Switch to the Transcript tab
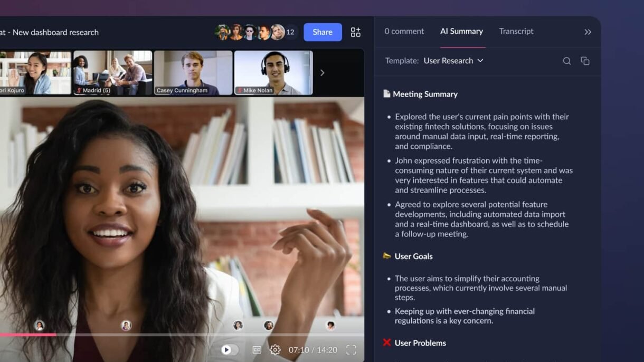 [x=516, y=31]
